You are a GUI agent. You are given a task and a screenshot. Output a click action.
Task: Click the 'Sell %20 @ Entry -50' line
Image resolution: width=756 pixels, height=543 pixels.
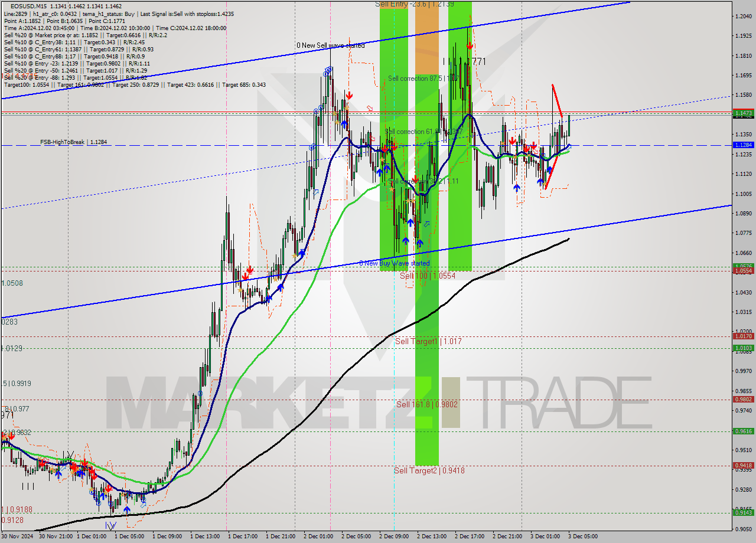(x=76, y=70)
